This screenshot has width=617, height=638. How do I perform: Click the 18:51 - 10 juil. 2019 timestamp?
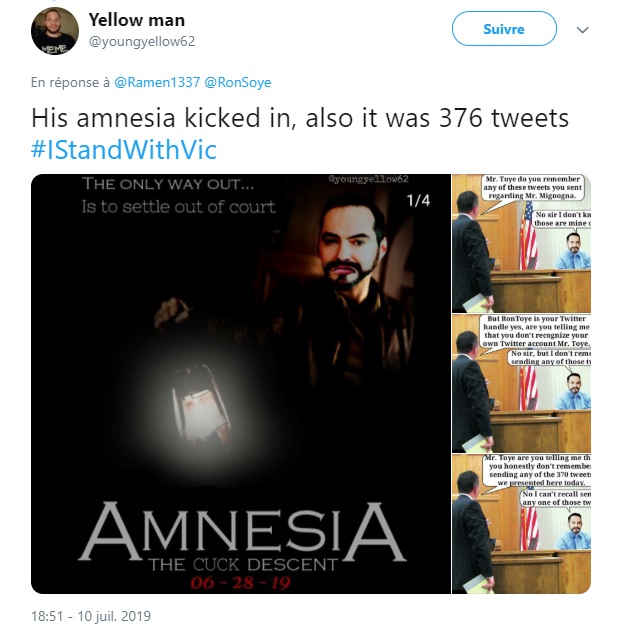[x=91, y=616]
